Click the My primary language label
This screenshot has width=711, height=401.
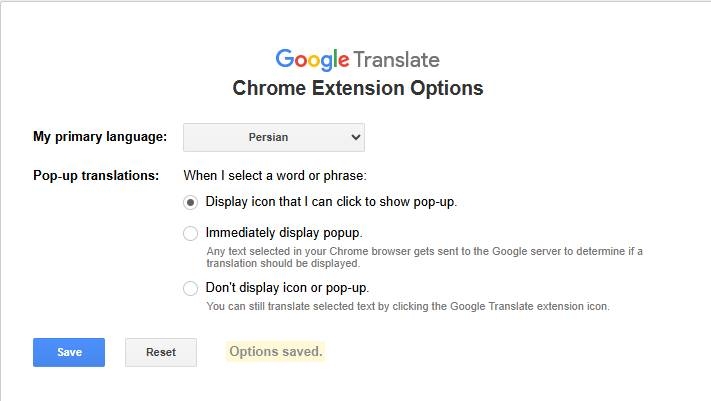click(x=100, y=137)
